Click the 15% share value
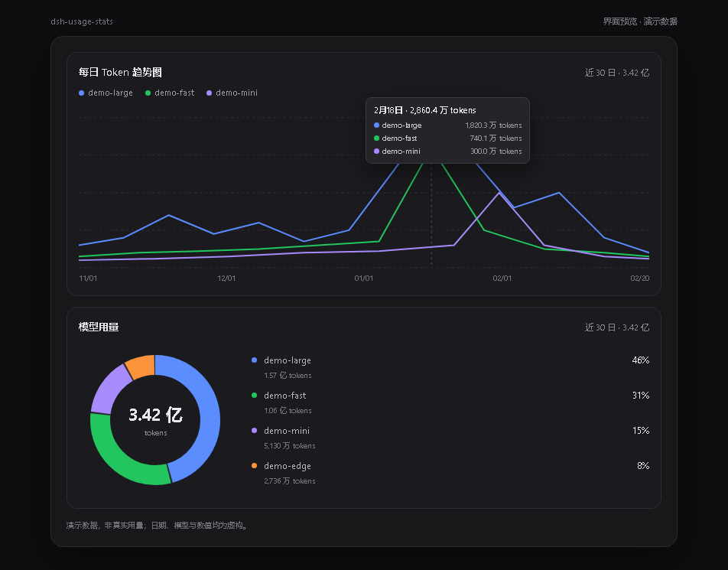 pos(641,431)
